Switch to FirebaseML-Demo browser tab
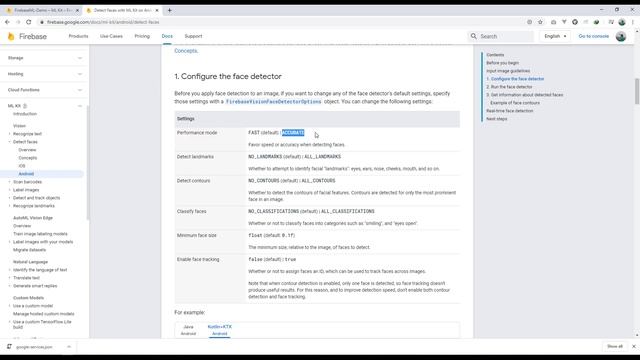 coord(42,10)
